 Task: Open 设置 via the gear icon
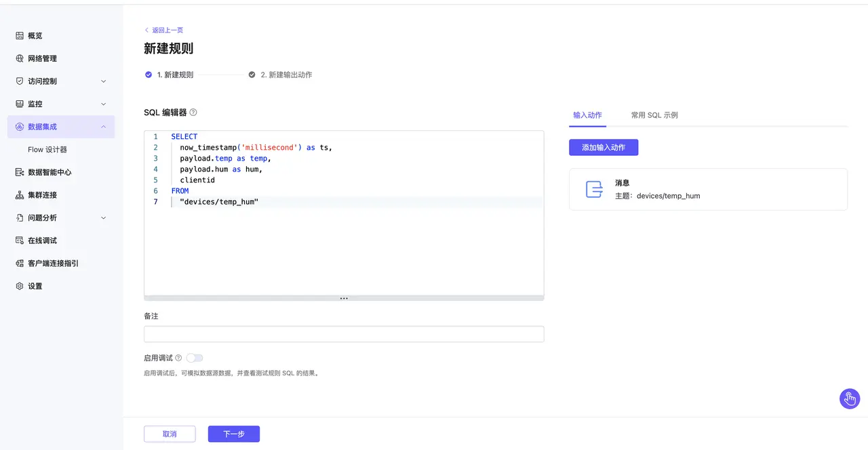pyautogui.click(x=20, y=286)
